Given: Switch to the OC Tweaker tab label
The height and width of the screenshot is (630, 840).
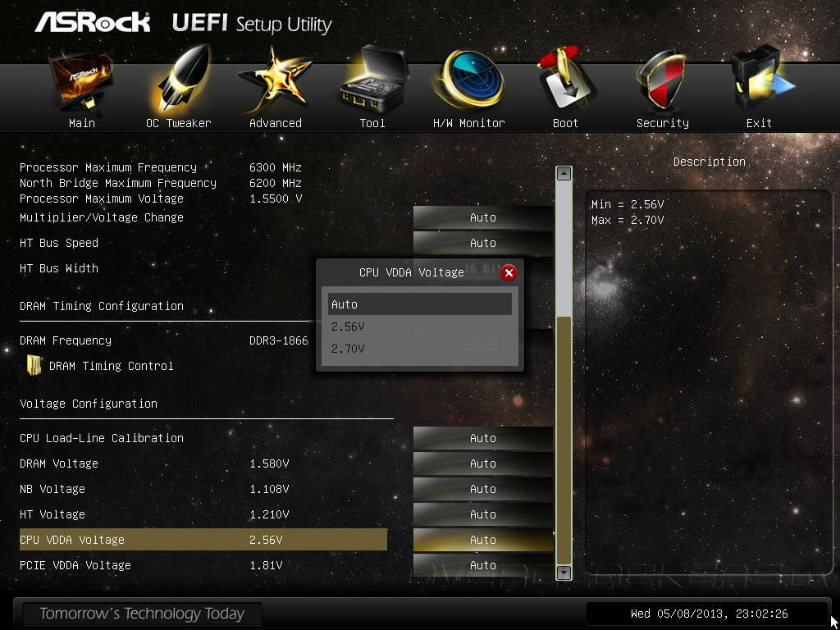Looking at the screenshot, I should (178, 123).
